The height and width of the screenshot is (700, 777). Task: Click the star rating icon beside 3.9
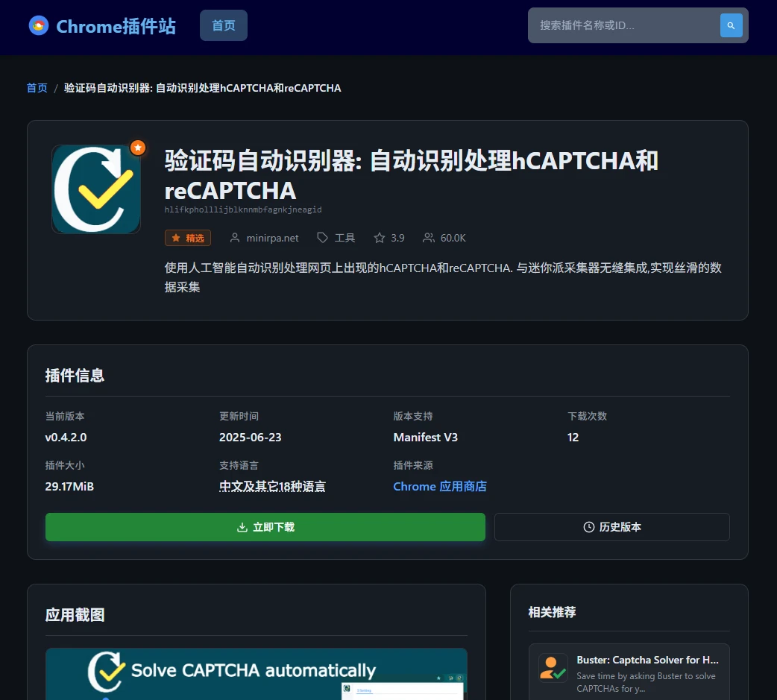(x=380, y=238)
